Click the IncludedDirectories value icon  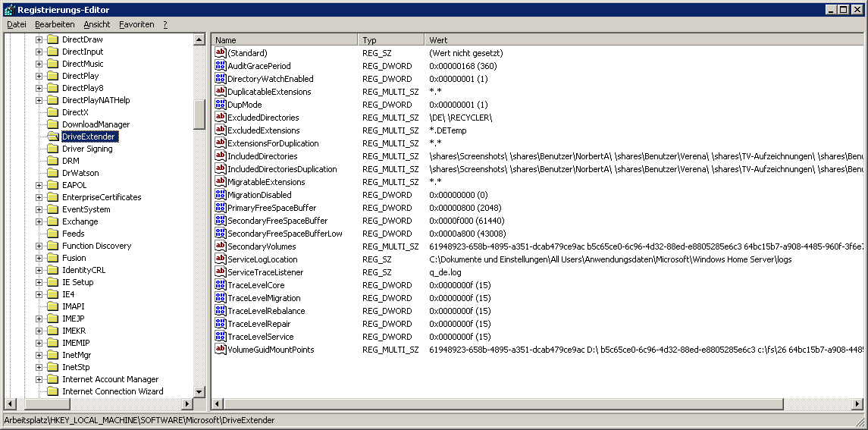click(x=221, y=156)
